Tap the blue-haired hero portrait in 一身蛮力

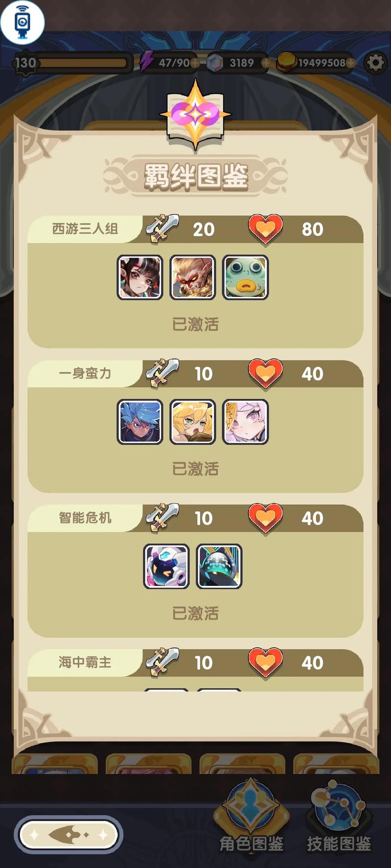(140, 422)
